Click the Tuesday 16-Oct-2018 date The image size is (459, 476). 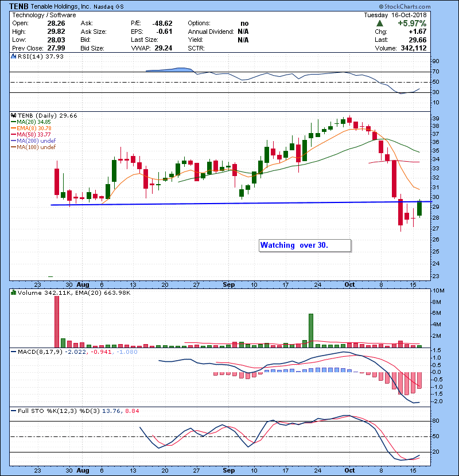(x=395, y=15)
